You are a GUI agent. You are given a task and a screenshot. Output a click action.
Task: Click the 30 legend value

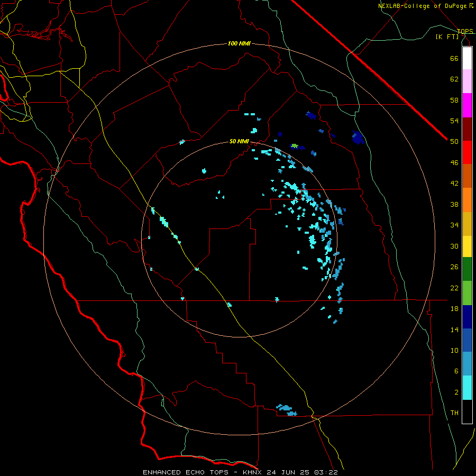(454, 246)
